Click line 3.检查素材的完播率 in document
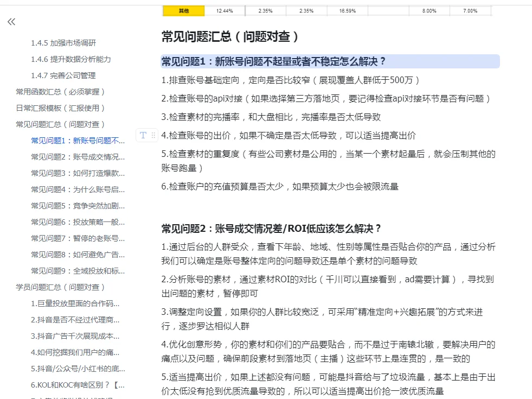This screenshot has height=399, width=532. click(271, 117)
